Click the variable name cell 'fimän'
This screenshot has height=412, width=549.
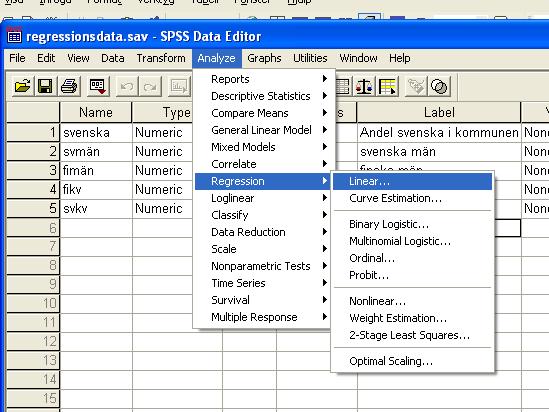point(96,170)
